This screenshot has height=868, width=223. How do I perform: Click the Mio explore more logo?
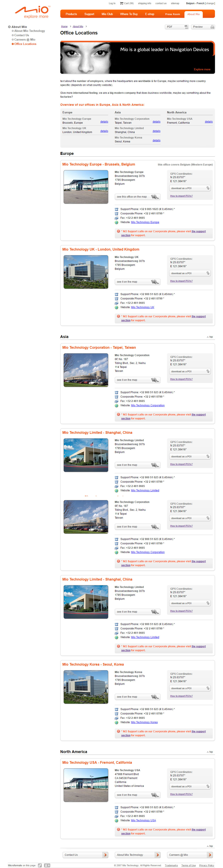33,12
